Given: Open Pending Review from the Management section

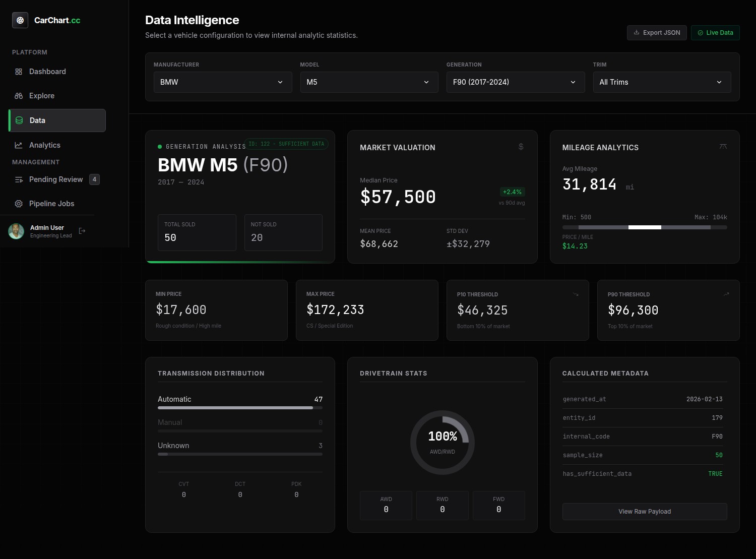Looking at the screenshot, I should (55, 179).
